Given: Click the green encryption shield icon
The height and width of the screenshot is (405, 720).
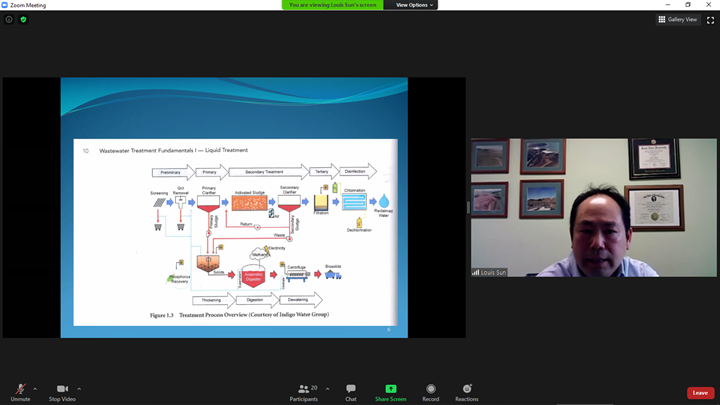Looking at the screenshot, I should (x=23, y=19).
